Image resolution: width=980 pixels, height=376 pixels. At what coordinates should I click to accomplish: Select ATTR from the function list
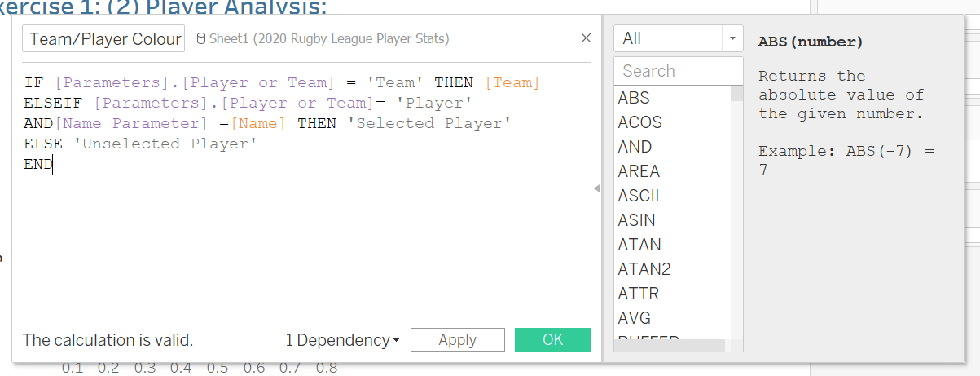(639, 294)
